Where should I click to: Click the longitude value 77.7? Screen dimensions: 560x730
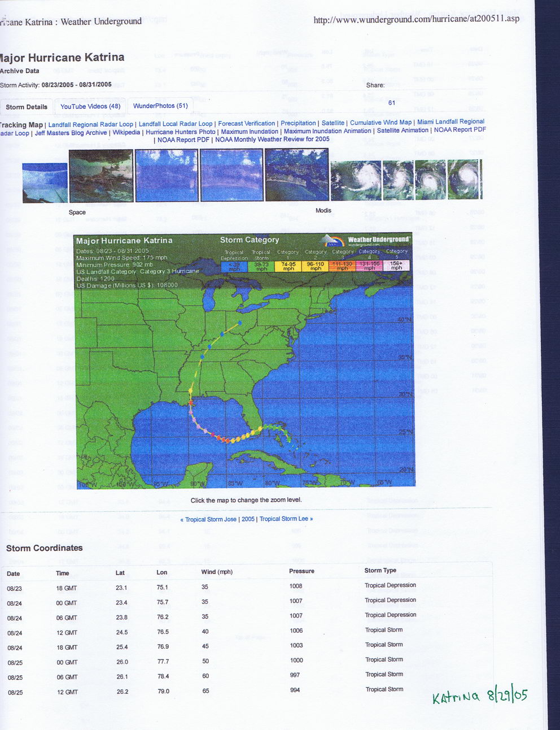pyautogui.click(x=163, y=661)
